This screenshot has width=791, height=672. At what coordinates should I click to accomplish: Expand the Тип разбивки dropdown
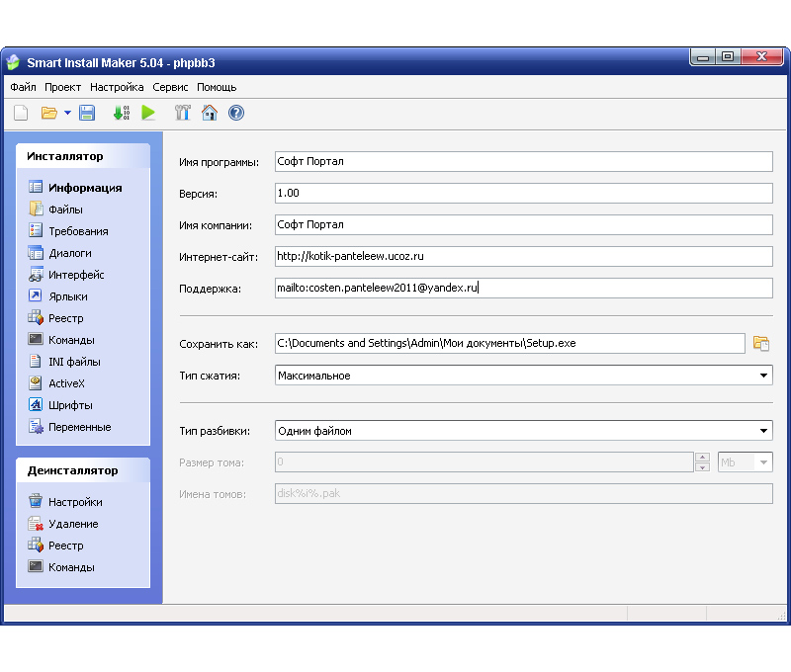pos(763,431)
